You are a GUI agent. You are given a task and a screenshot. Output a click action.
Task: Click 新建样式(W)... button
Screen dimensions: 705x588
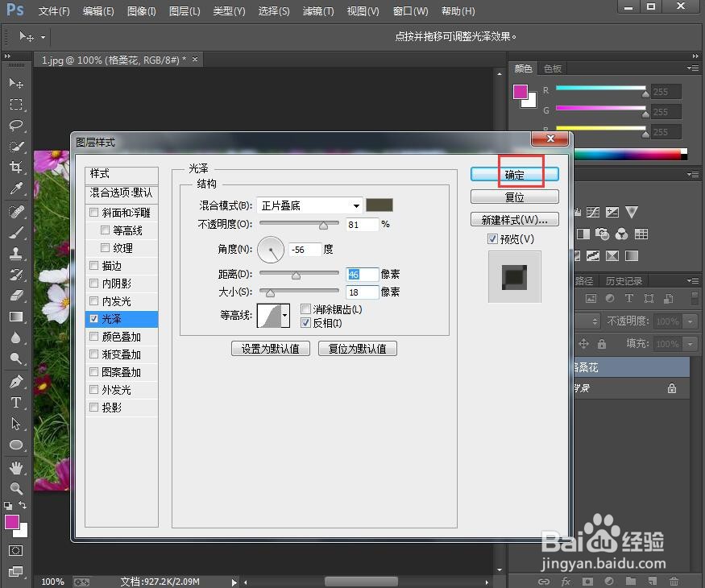(514, 219)
